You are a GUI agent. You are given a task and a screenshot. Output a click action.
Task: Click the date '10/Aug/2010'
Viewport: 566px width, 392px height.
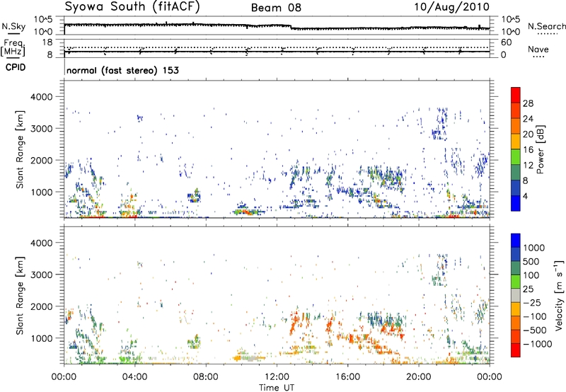pos(451,7)
